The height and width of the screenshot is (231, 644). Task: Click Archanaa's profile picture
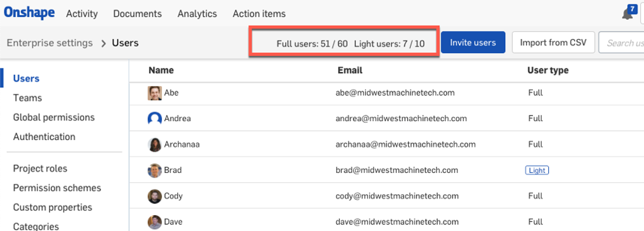tap(155, 144)
